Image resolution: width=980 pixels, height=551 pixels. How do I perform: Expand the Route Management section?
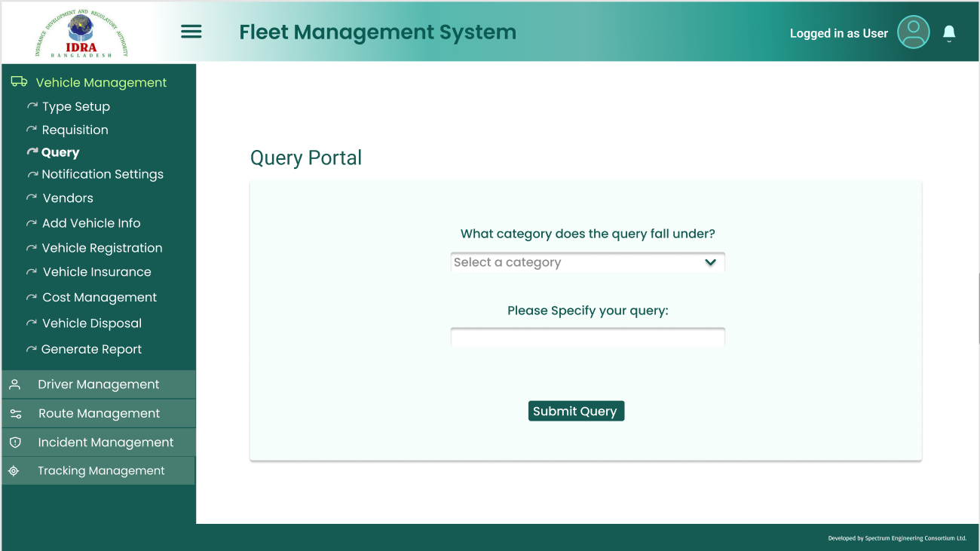tap(99, 413)
